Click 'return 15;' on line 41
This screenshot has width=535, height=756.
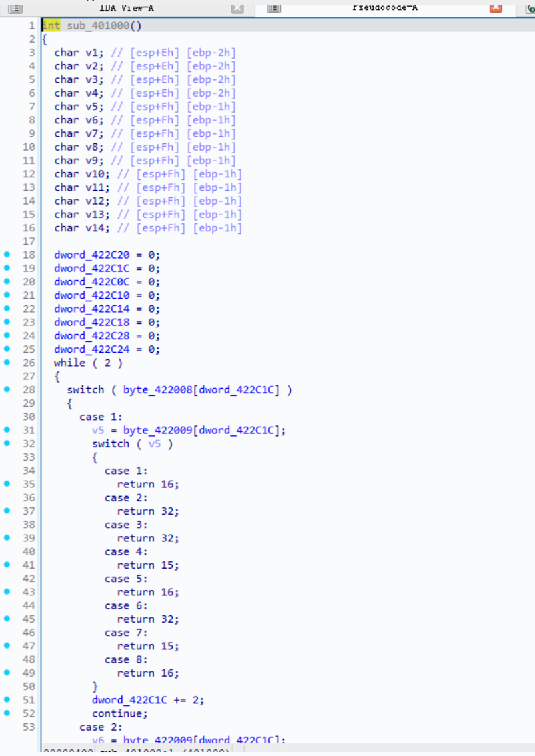click(x=148, y=565)
